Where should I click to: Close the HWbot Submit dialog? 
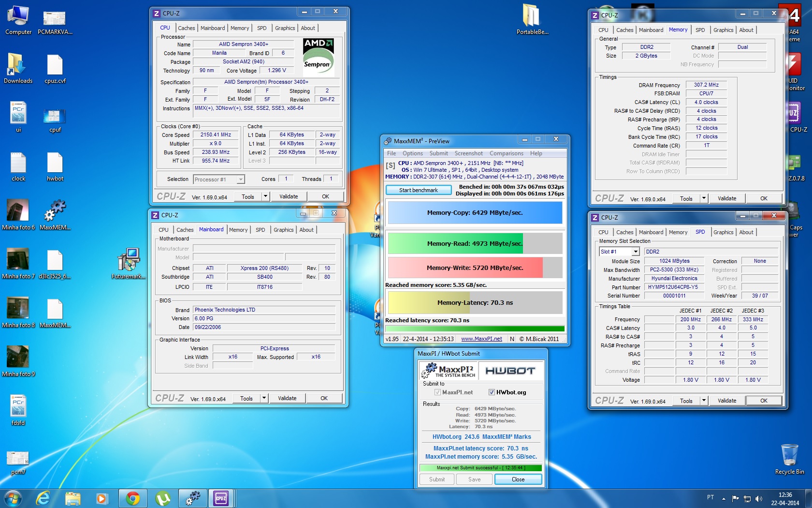coord(518,479)
